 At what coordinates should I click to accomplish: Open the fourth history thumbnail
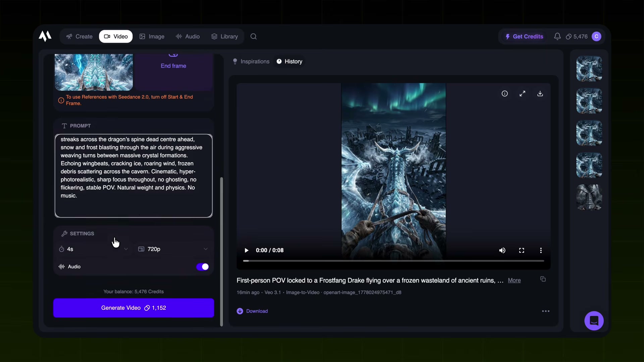(x=589, y=165)
